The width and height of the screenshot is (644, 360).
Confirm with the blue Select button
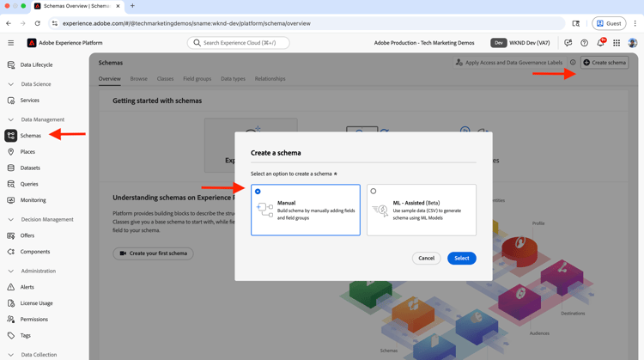(x=462, y=258)
